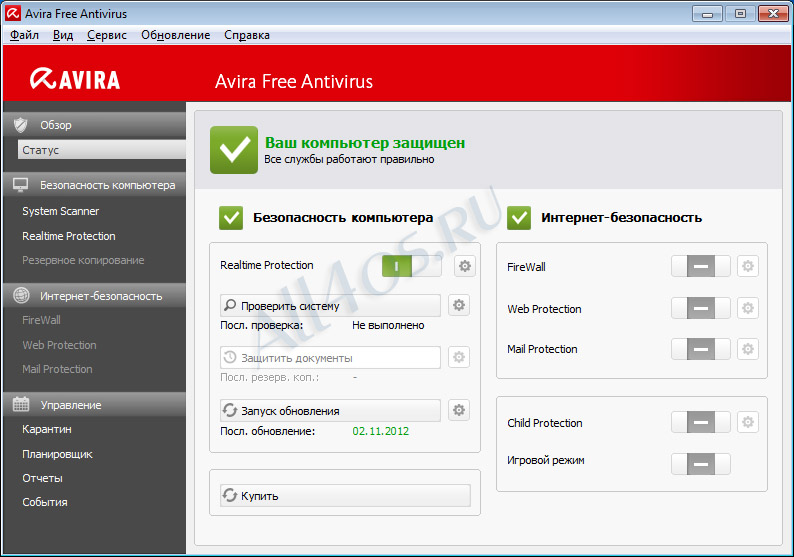This screenshot has height=557, width=794.
Task: Toggle the FireWall switch
Action: 701,266
